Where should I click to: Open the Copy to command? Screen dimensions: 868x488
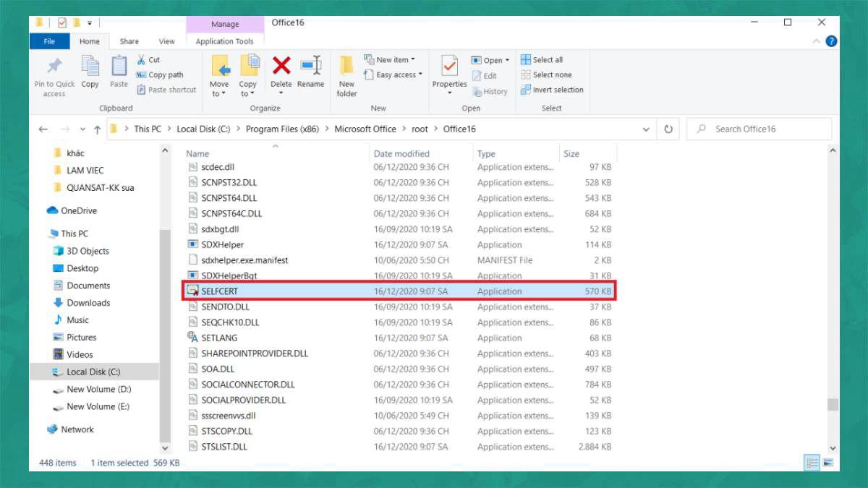(248, 76)
